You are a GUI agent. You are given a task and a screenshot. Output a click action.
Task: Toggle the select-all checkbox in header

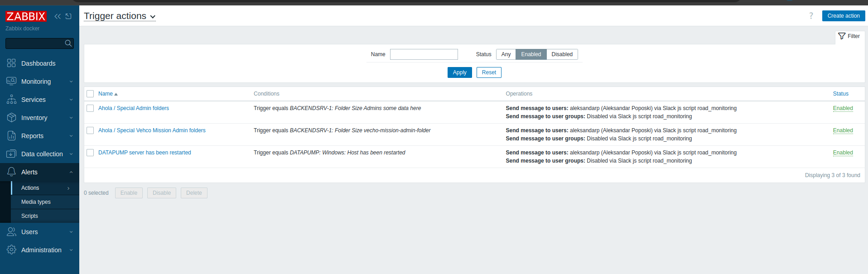[x=90, y=94]
